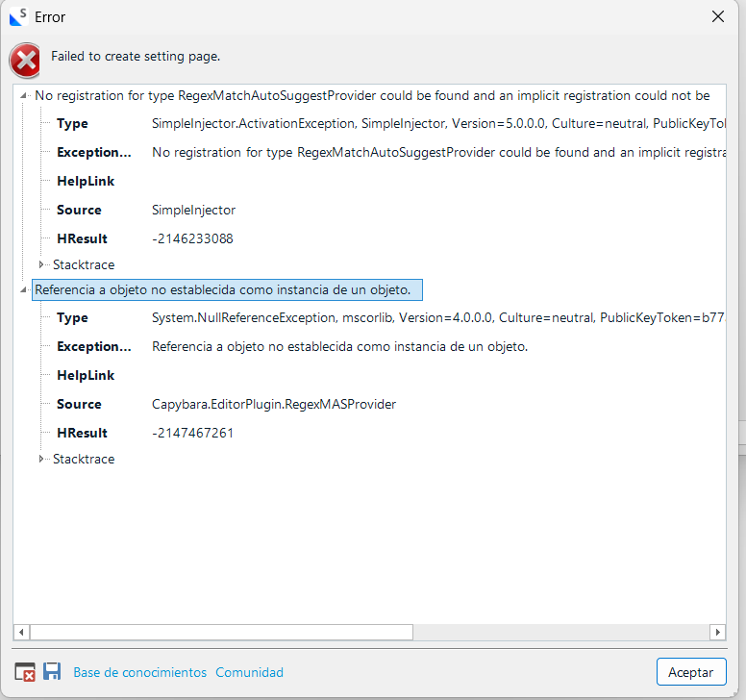Collapse the 'Referencia a objeto' exception node
The width and height of the screenshot is (746, 700).
pyautogui.click(x=24, y=290)
